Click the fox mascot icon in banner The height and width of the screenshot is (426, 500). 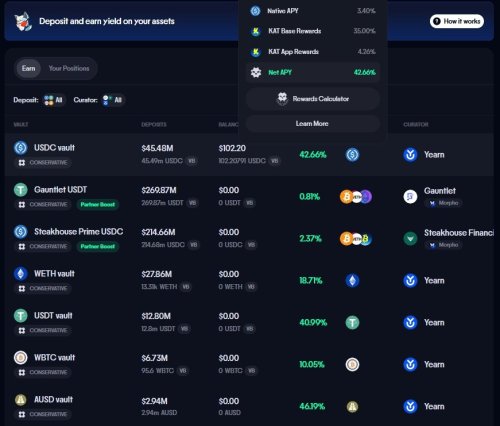23,21
